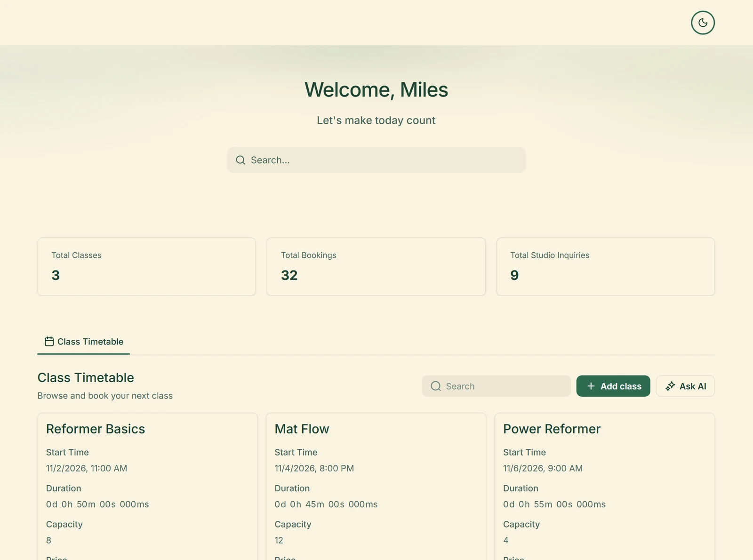Click the Total Bookings value 32

[x=289, y=275]
